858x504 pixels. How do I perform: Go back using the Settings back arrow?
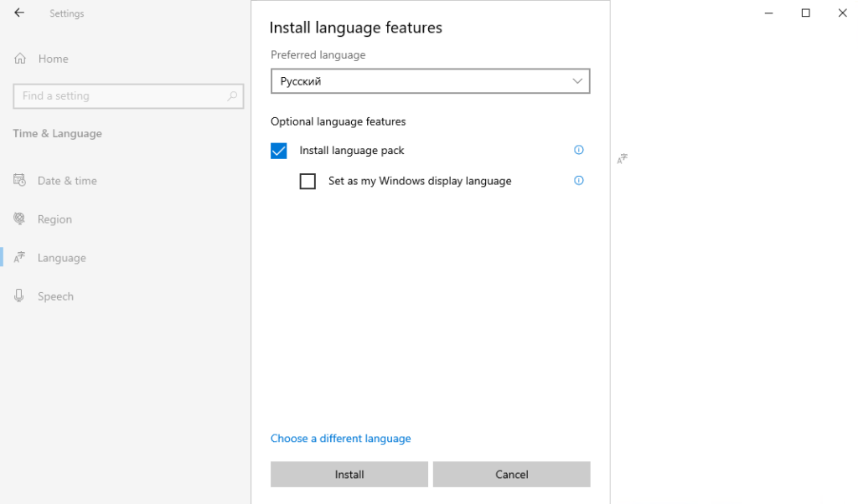click(19, 13)
